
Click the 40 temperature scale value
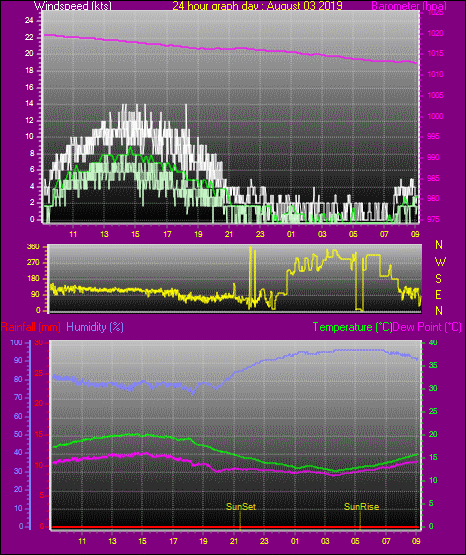433,342
